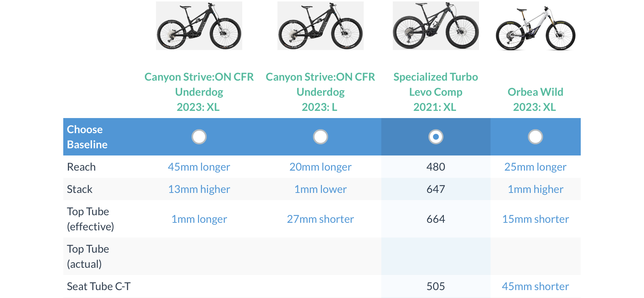This screenshot has height=298, width=644.
Task: Click the white Orbea Wild bike image
Action: pos(535,28)
